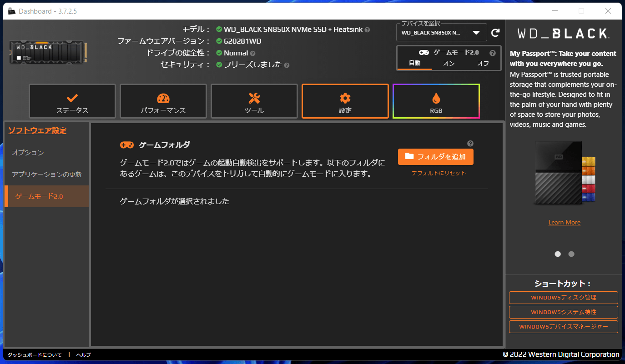This screenshot has height=364, width=625.
Task: Click gamepad icon beside ゲームフォルダ title
Action: tap(126, 145)
